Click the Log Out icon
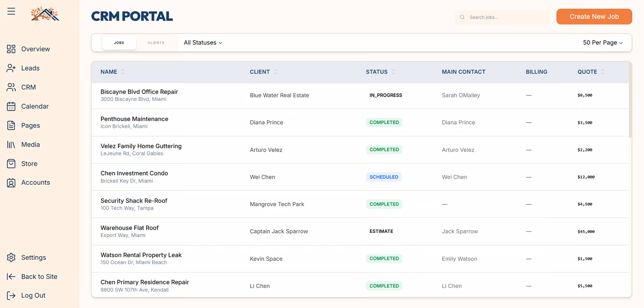 tap(11, 295)
